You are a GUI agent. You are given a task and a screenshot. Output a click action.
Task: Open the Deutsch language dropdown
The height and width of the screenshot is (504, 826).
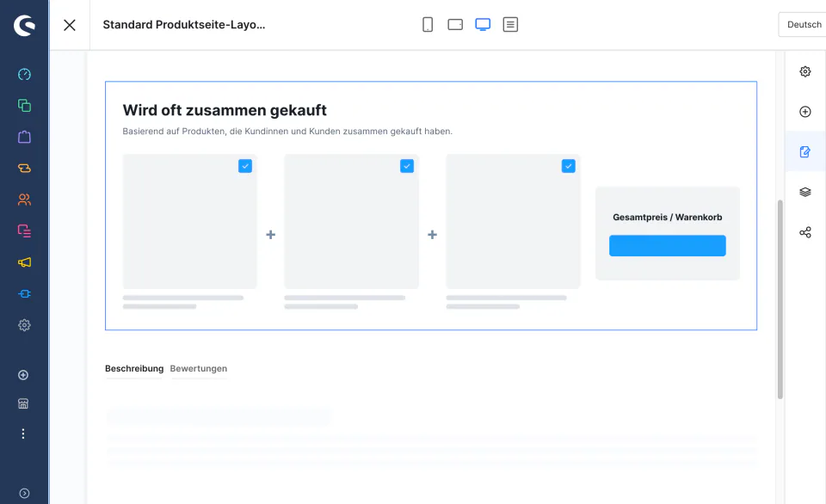(x=802, y=25)
